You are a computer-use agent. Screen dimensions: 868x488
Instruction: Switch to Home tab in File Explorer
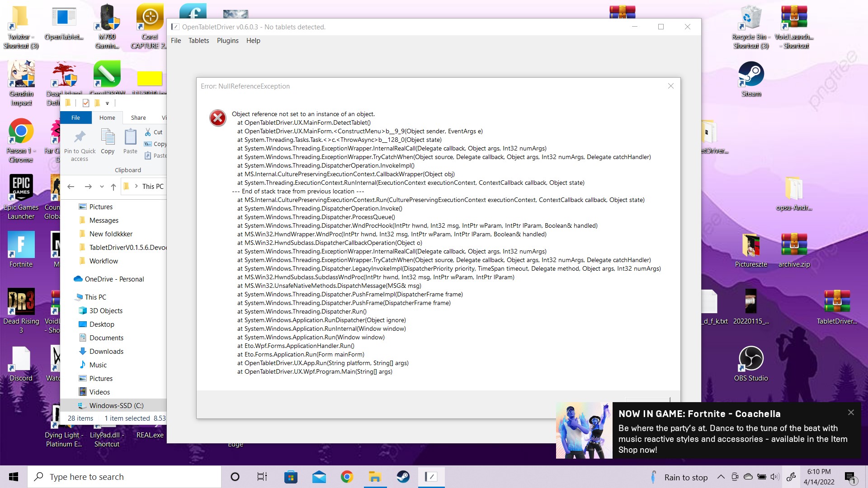tap(107, 117)
